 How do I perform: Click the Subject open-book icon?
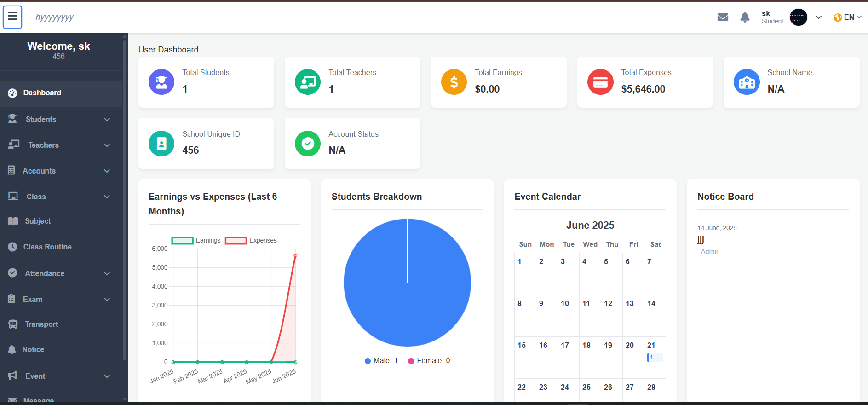(x=13, y=221)
